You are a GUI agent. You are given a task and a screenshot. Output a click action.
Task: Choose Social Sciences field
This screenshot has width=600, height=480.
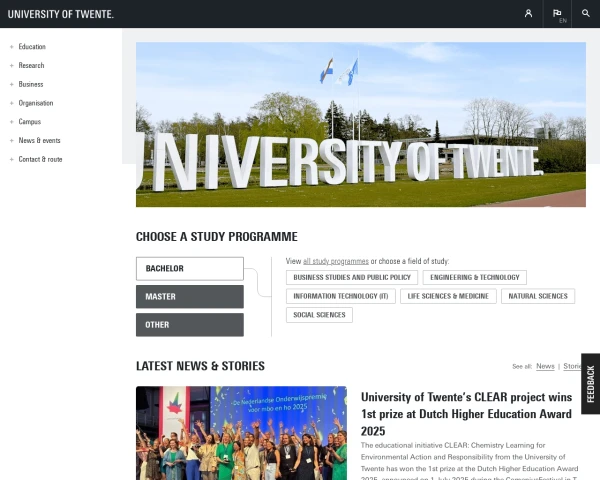(319, 315)
